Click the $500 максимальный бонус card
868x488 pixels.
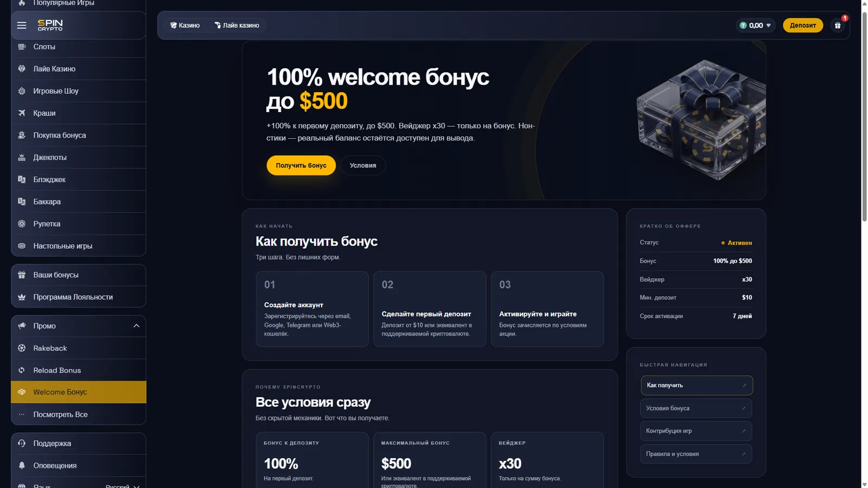[430, 460]
